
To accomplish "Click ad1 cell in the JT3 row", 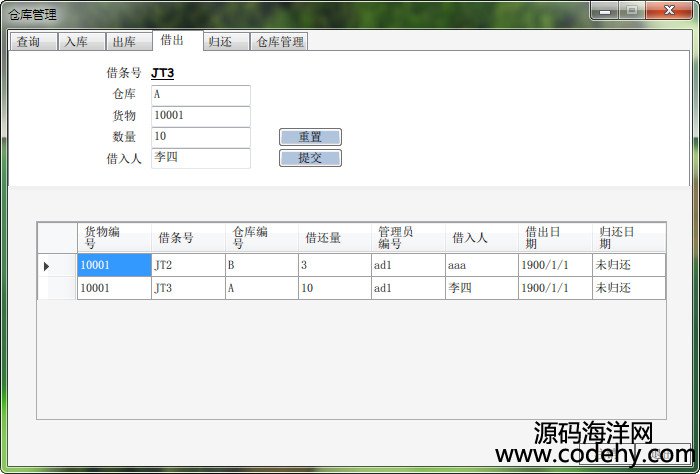I will point(408,288).
